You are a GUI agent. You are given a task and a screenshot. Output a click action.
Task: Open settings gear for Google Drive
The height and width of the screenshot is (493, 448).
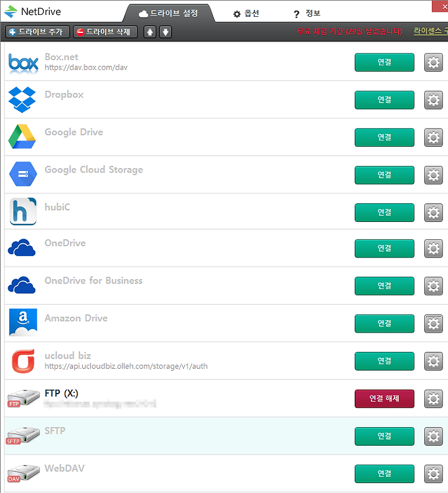[433, 137]
